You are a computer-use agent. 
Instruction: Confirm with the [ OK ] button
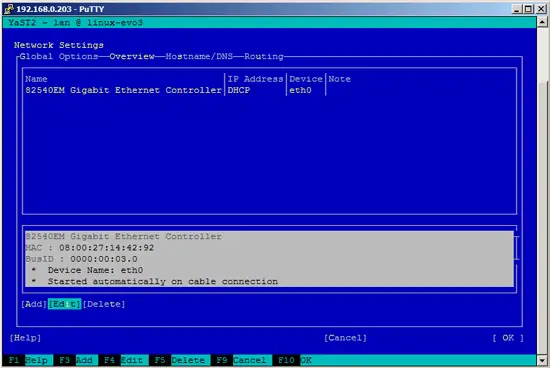pyautogui.click(x=508, y=338)
